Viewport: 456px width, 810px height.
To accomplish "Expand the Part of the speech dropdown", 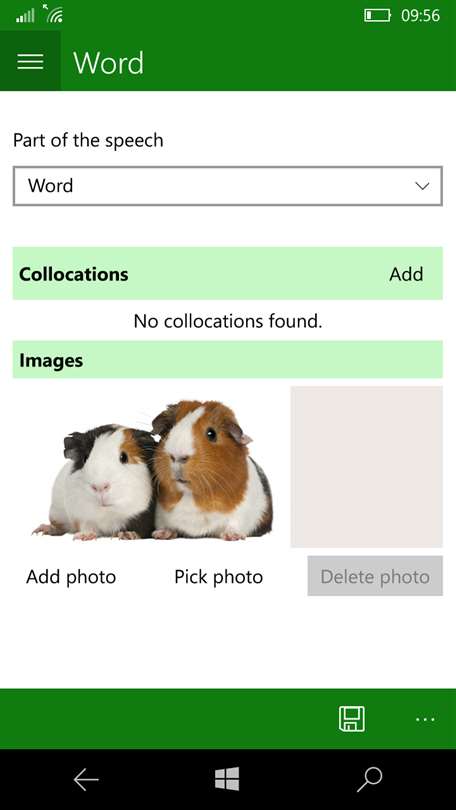I will pyautogui.click(x=228, y=186).
